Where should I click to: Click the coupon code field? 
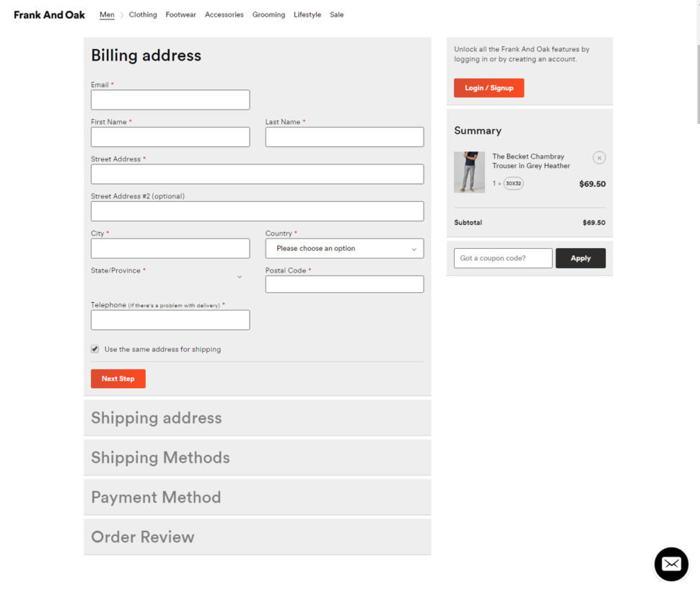point(503,258)
